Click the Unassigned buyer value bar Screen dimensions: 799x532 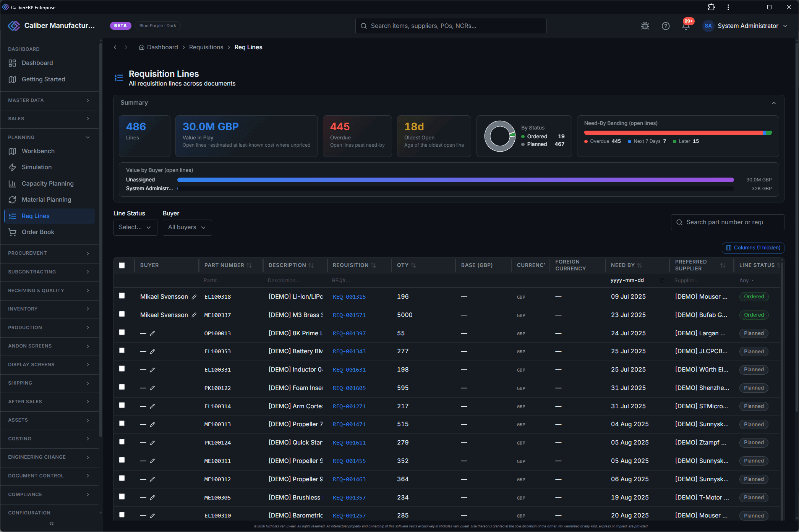(455, 179)
